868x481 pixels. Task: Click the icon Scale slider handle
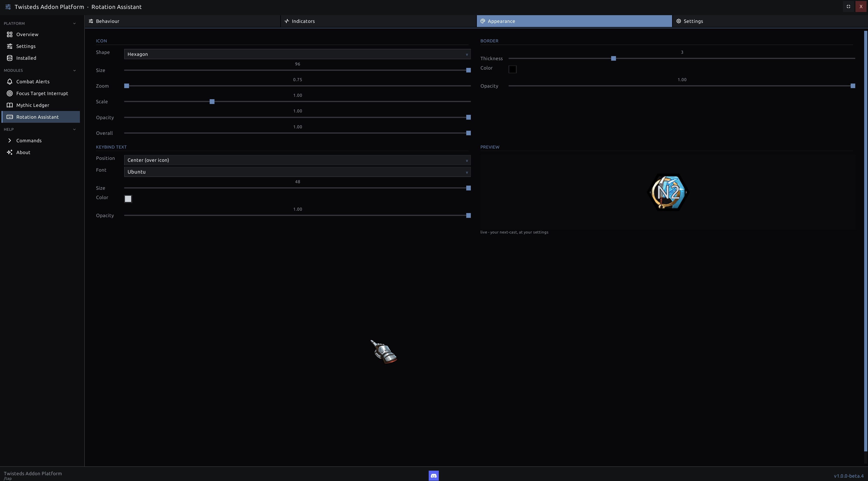(x=212, y=101)
